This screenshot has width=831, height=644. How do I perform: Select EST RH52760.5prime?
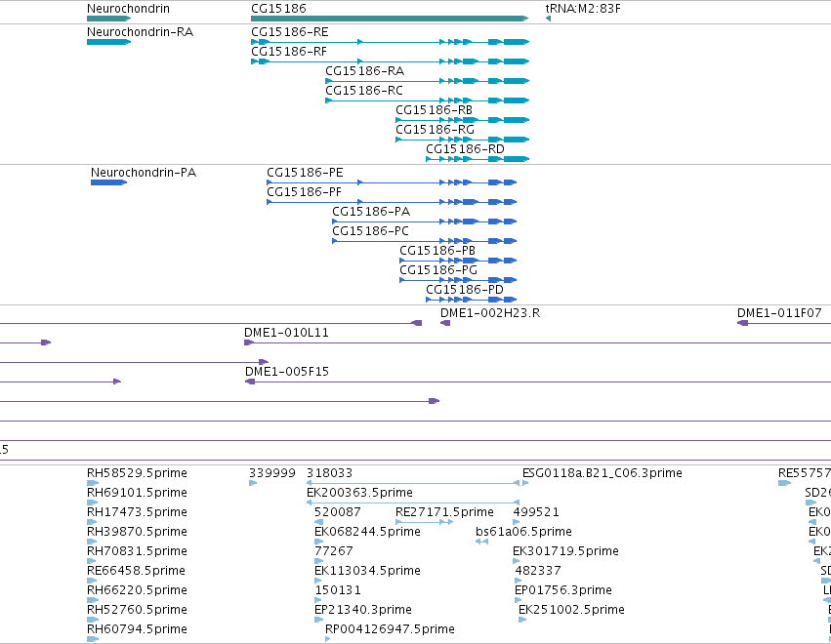click(x=137, y=610)
